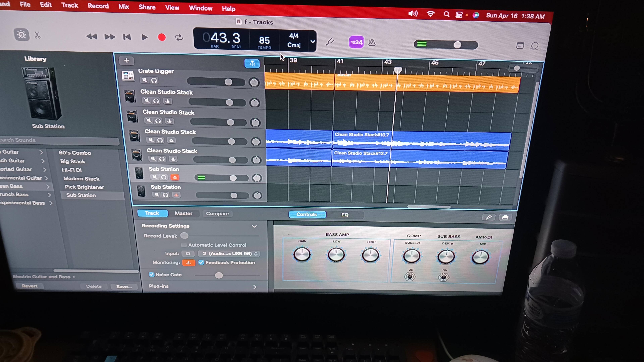Toggle the metronome icon
The width and height of the screenshot is (644, 362).
pyautogui.click(x=372, y=43)
